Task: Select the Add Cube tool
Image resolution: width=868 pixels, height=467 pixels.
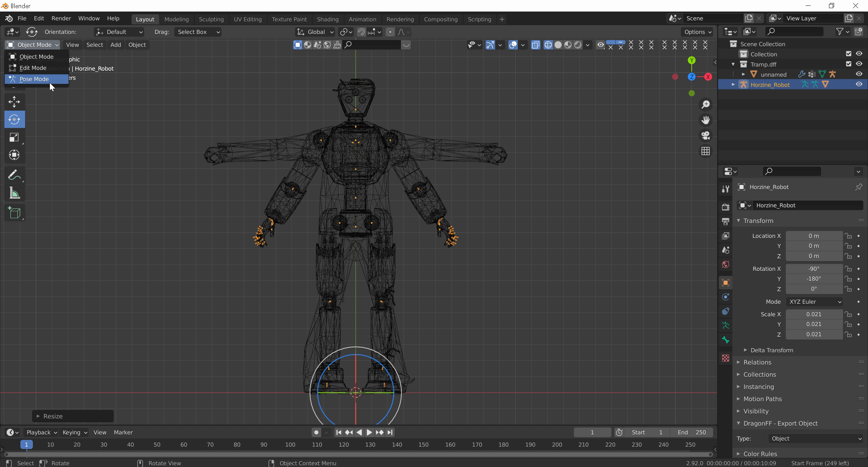Action: point(14,213)
